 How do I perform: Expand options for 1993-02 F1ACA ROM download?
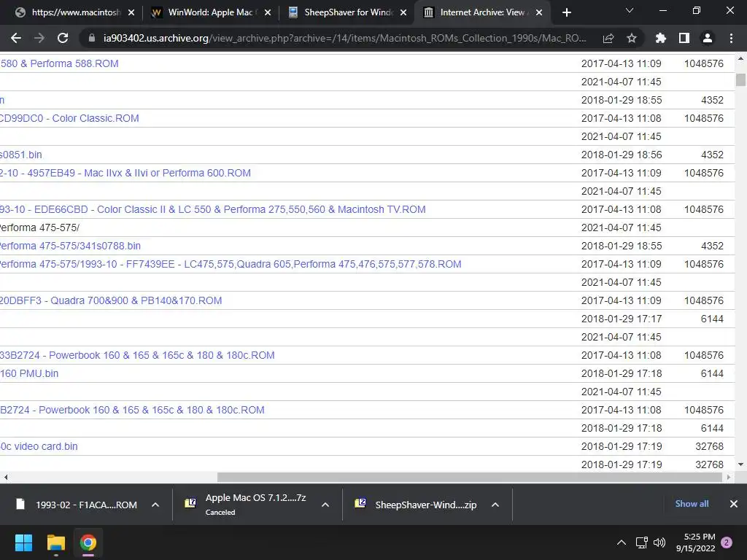[155, 505]
